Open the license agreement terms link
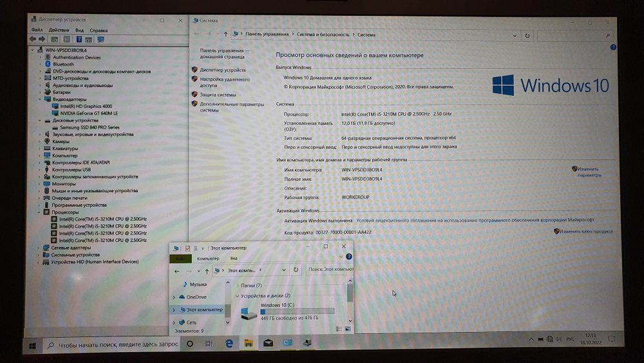 click(475, 220)
